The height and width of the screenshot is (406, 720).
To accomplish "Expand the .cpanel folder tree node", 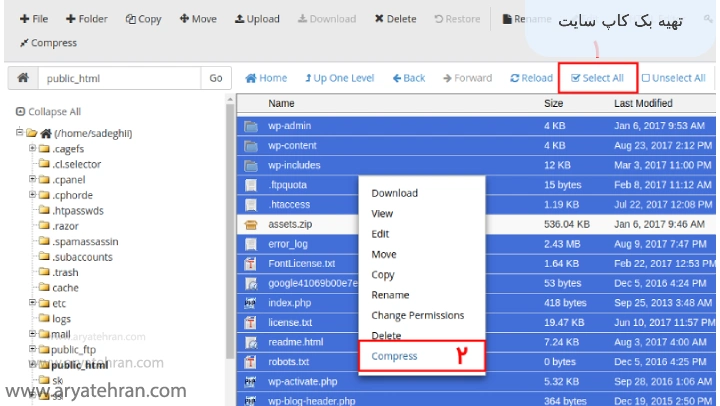I will pyautogui.click(x=32, y=180).
